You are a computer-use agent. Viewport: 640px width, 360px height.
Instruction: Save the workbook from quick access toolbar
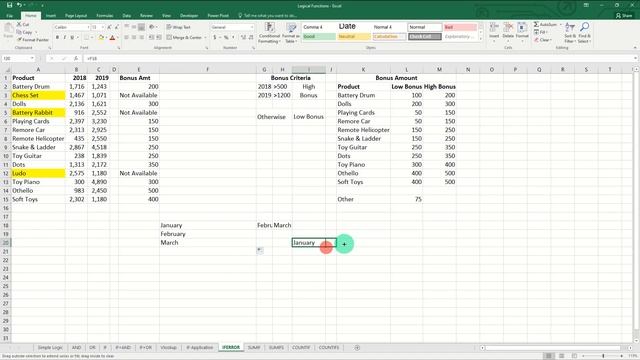(9, 5)
